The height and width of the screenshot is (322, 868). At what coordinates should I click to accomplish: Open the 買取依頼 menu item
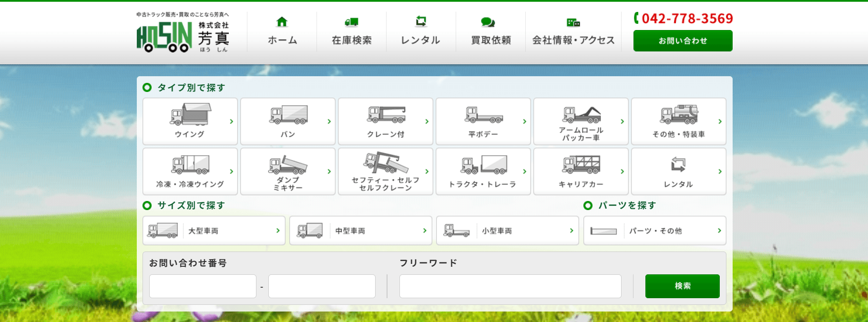pyautogui.click(x=491, y=32)
